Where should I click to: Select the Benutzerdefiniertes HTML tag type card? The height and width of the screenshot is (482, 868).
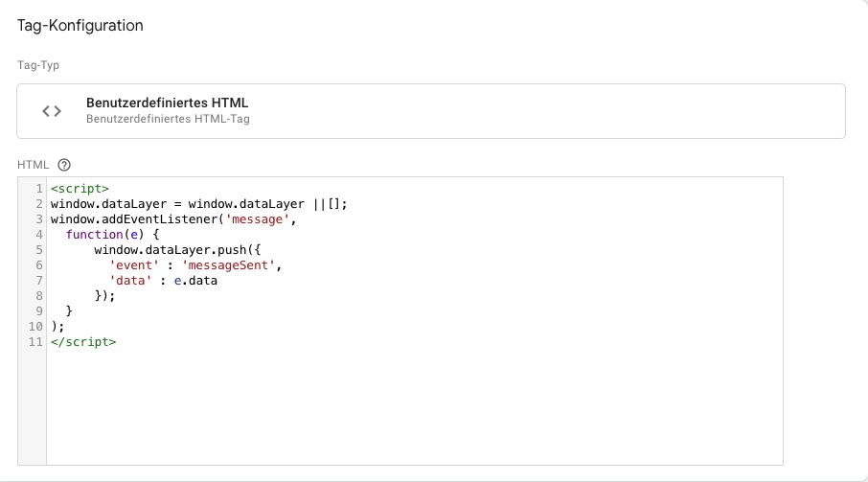pos(431,111)
